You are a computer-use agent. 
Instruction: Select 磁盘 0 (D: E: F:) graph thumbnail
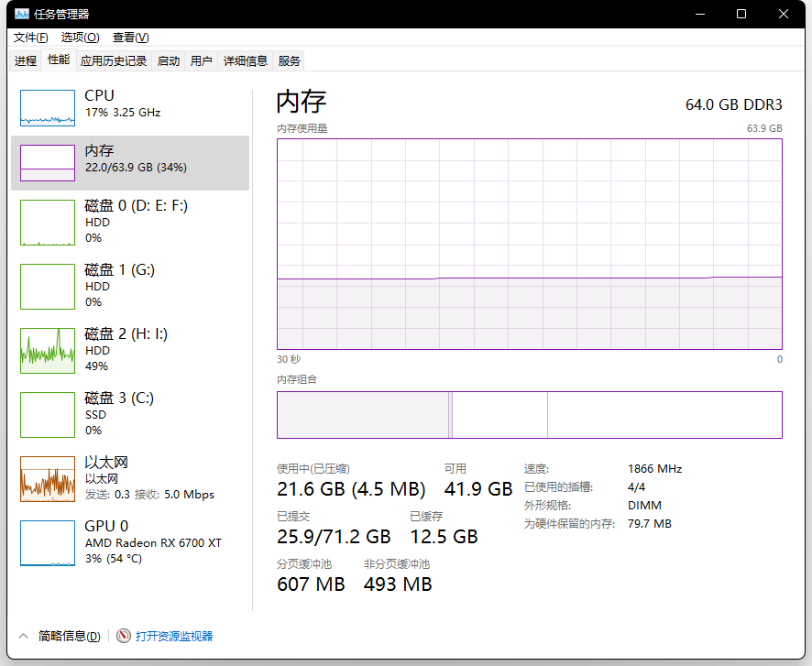click(48, 223)
